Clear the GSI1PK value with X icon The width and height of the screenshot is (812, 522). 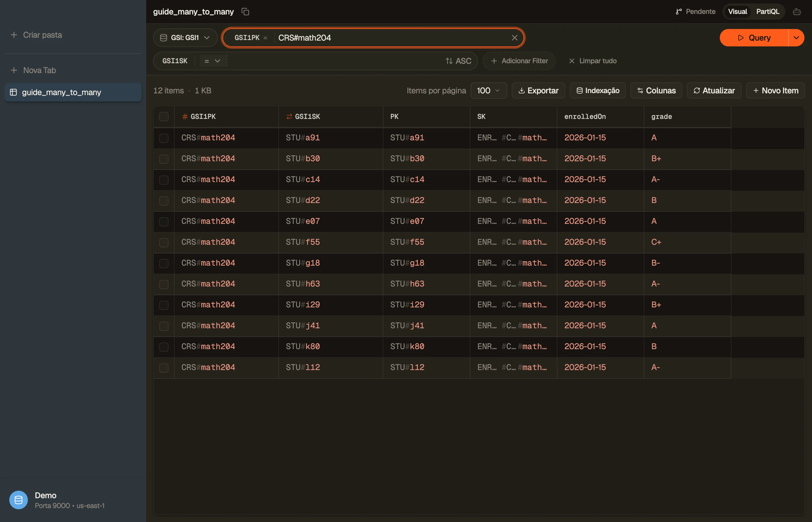click(514, 38)
